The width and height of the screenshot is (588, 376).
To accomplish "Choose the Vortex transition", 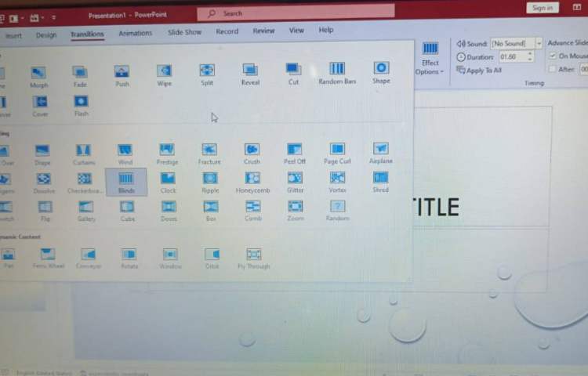I will click(338, 181).
